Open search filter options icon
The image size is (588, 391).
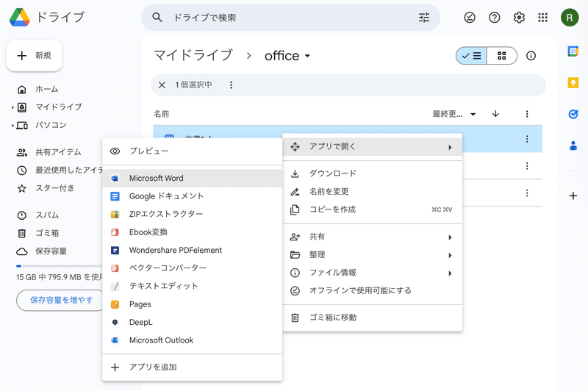pos(424,18)
